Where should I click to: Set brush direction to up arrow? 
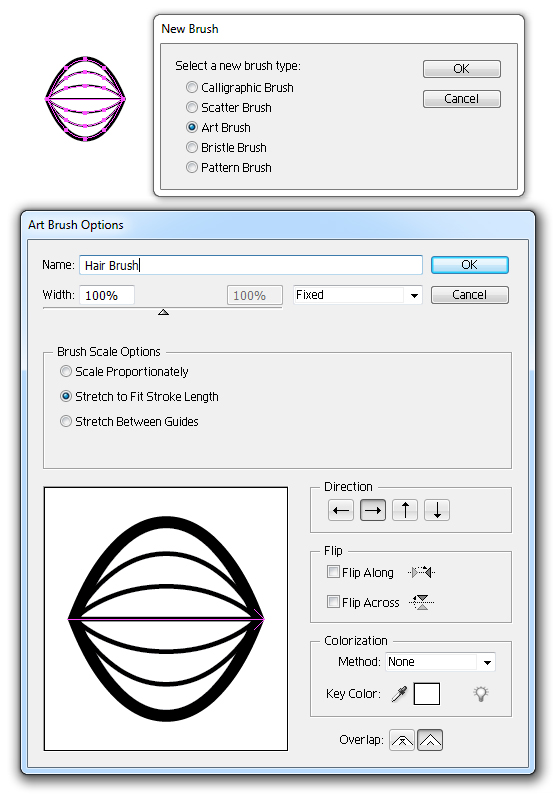[x=405, y=510]
